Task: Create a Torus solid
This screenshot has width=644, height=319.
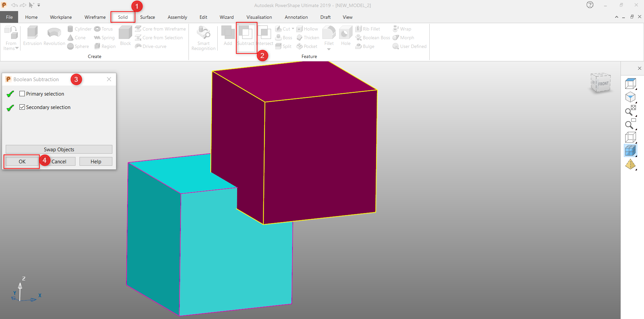Action: pyautogui.click(x=103, y=29)
